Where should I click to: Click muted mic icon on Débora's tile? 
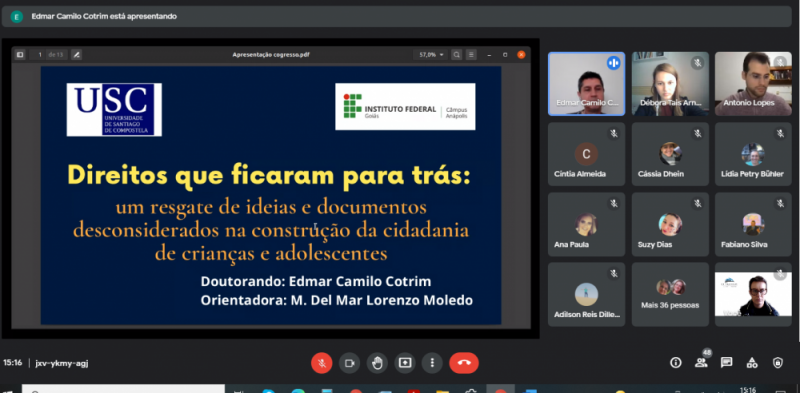(x=697, y=63)
